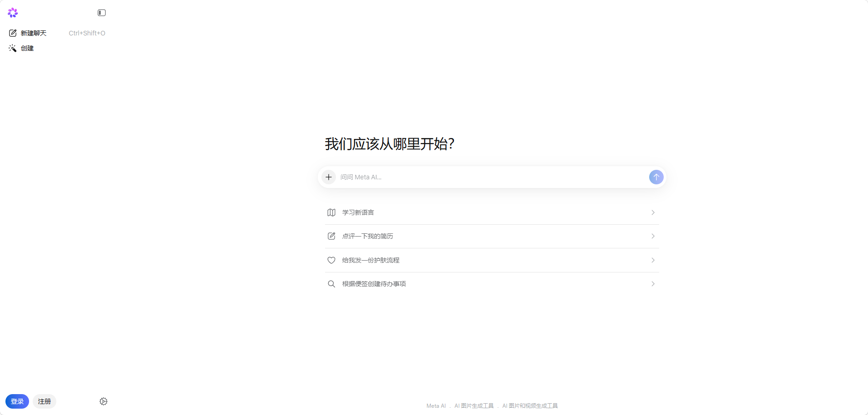The image size is (868, 415).
Task: Focus the 问问 Meta AI input field
Action: coord(492,177)
